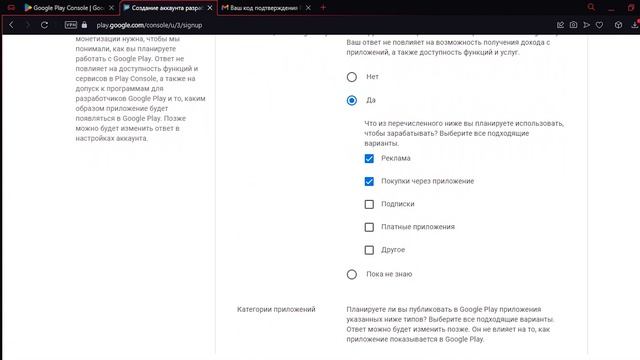
Task: Click the Подписки label text
Action: tap(398, 204)
